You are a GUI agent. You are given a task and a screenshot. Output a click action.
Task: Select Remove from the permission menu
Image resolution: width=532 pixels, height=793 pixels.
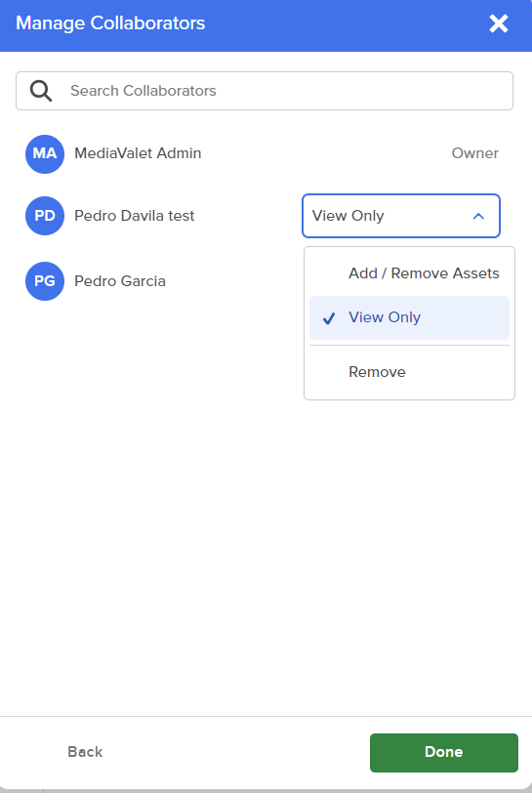pos(409,372)
